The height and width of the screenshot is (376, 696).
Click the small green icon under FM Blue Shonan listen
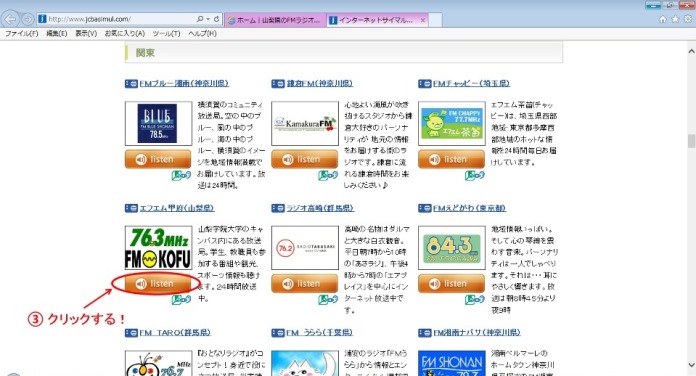pos(181,175)
